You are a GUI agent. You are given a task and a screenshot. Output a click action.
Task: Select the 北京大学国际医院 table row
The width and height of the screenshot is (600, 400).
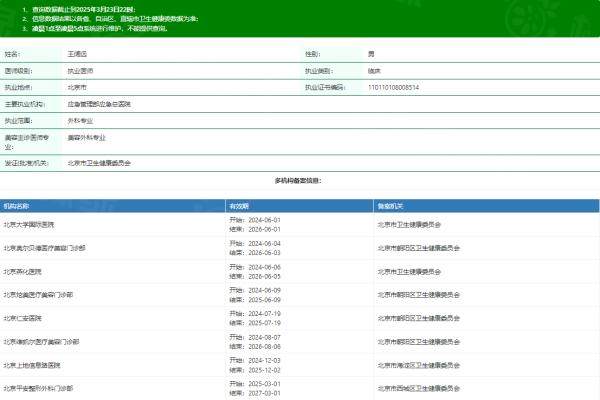click(x=30, y=223)
